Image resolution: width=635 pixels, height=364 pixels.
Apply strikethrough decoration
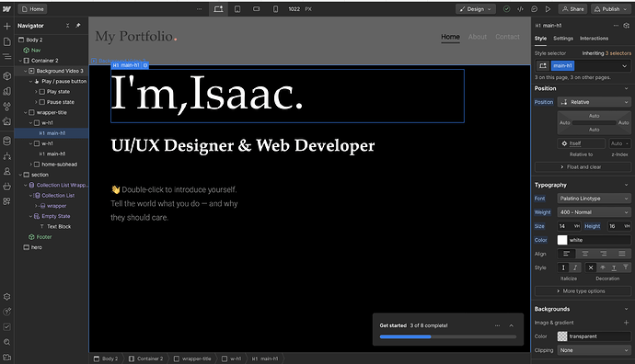[x=603, y=267]
